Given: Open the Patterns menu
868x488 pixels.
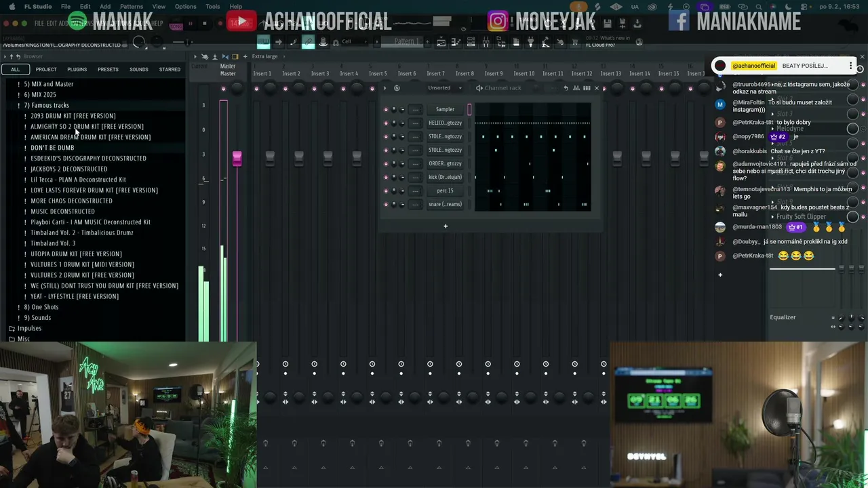Looking at the screenshot, I should [x=132, y=7].
